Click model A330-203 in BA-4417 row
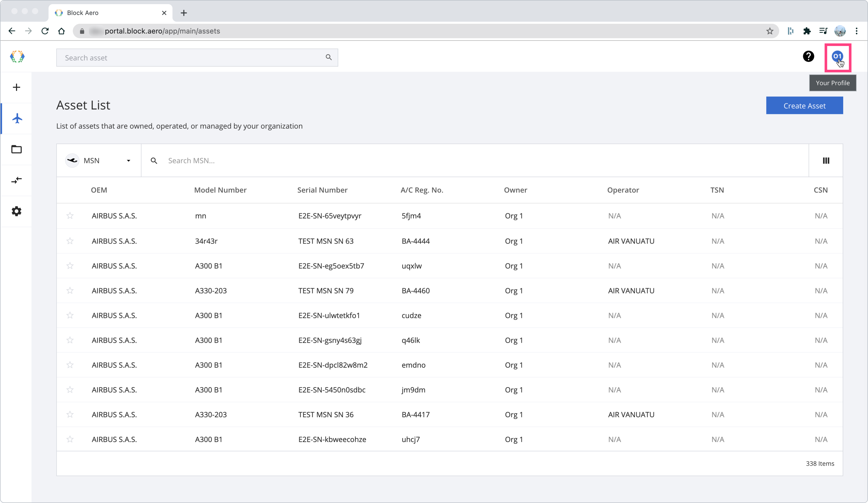This screenshot has width=868, height=503. pos(211,414)
